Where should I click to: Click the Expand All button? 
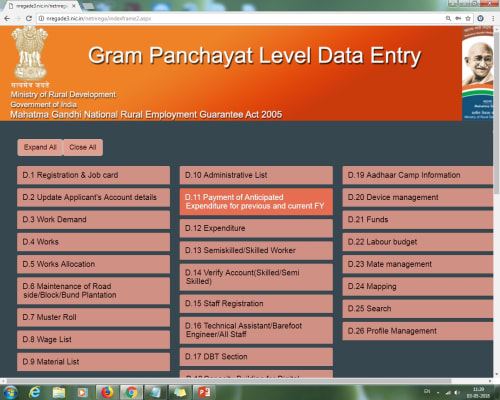point(40,147)
